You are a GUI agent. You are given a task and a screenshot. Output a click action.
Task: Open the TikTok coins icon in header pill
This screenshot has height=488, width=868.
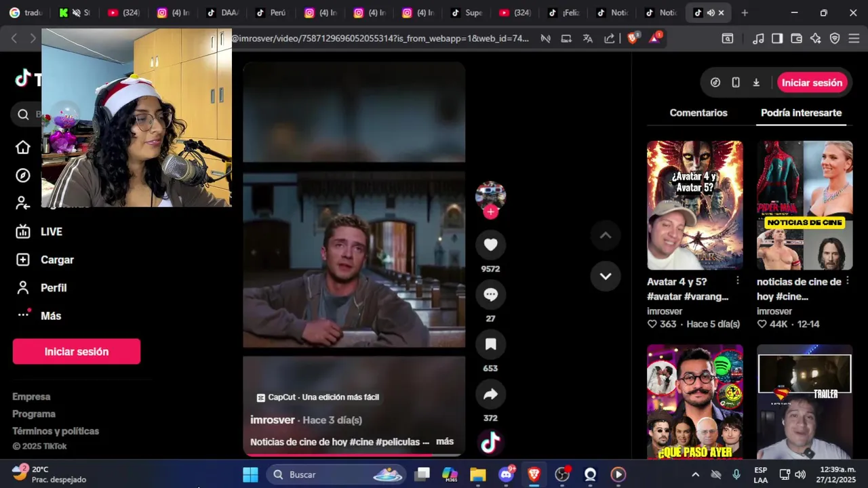click(x=715, y=83)
